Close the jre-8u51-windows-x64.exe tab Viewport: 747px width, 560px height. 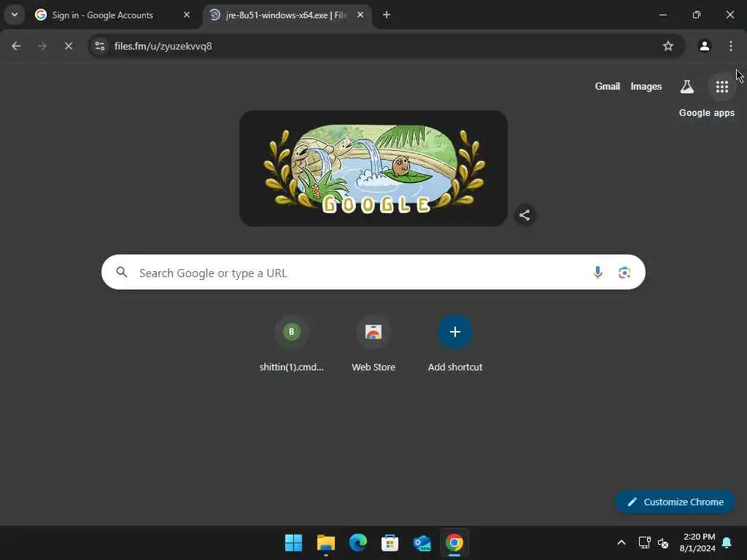[x=360, y=15]
